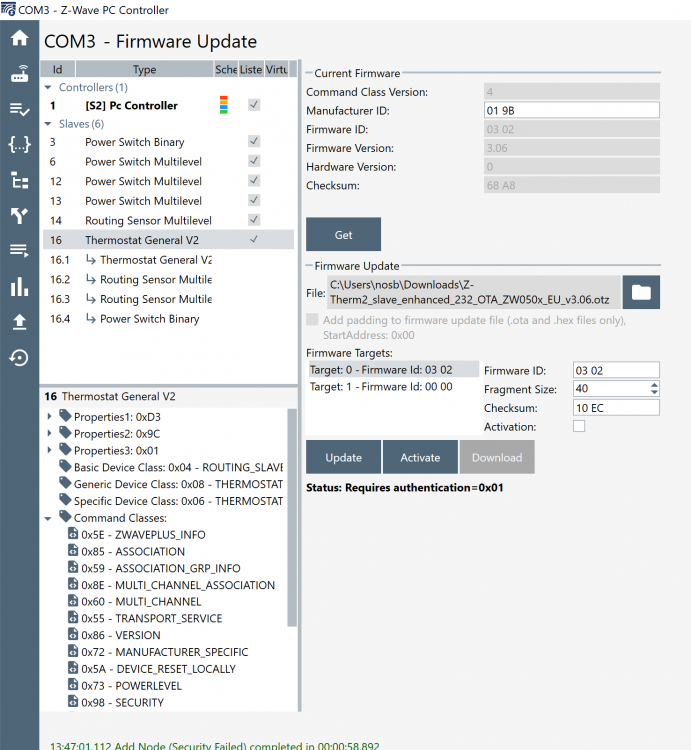Browse for firmware file with folder icon
This screenshot has height=750, width=691.
pyautogui.click(x=641, y=292)
